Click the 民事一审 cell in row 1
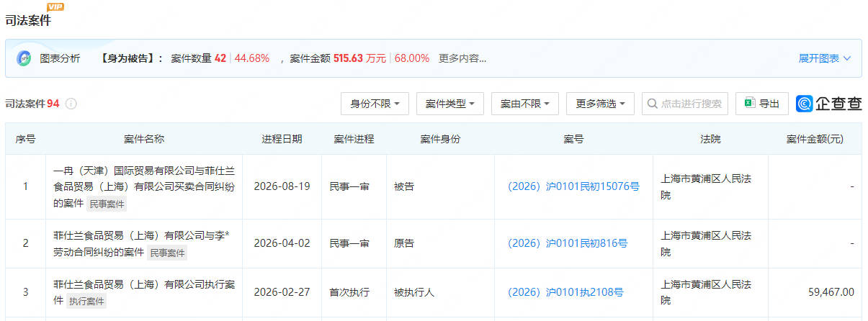The image size is (868, 321). click(x=349, y=186)
